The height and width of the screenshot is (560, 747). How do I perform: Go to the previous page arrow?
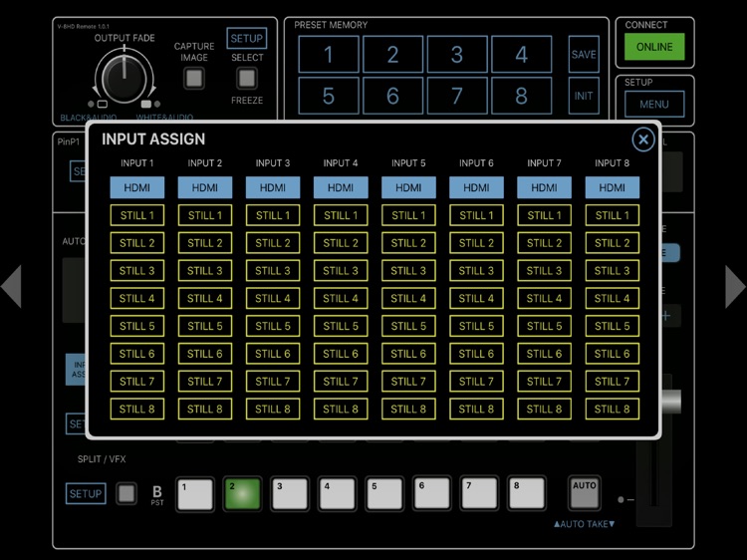[11, 286]
